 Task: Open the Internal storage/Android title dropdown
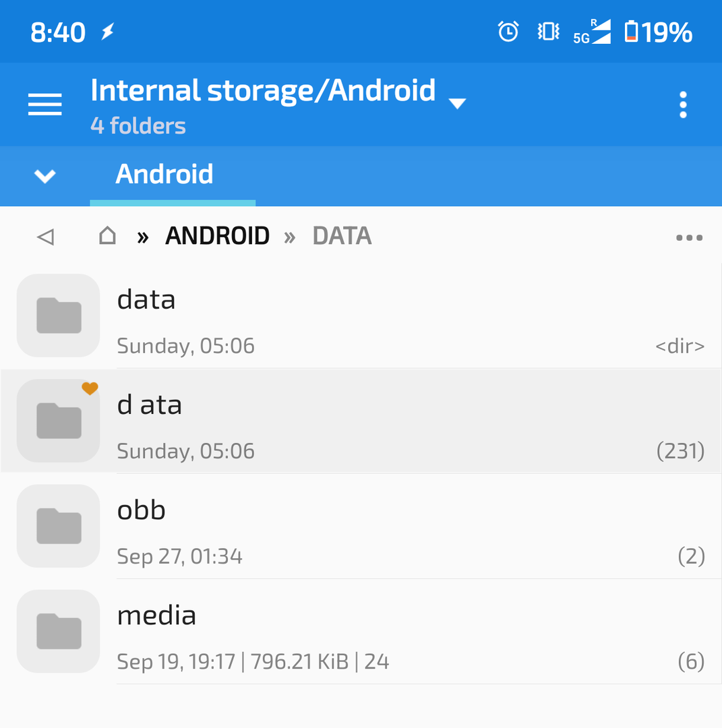(263, 91)
